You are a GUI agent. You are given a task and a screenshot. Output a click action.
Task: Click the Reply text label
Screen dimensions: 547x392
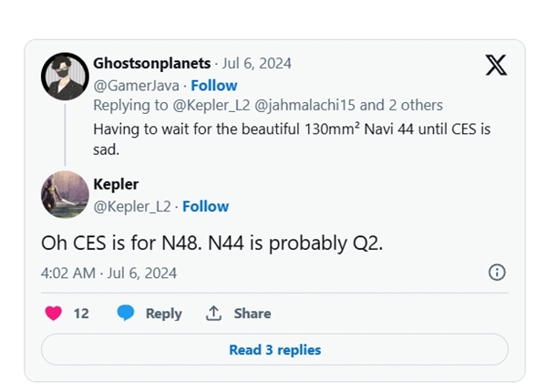[x=164, y=313]
